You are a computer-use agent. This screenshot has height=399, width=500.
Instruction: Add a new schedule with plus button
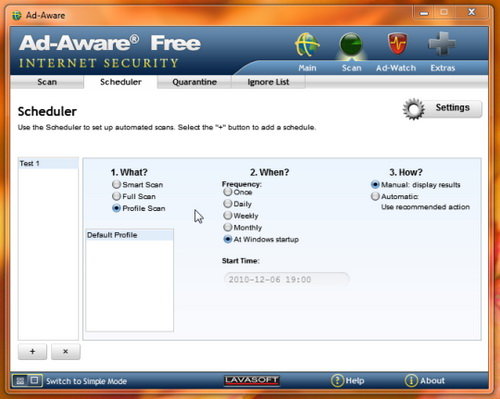(32, 351)
